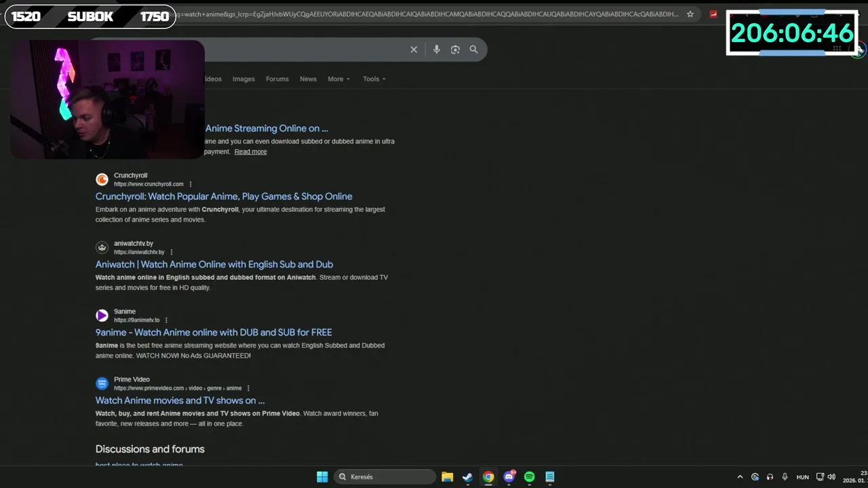Screen dimensions: 868x488
Task: Open the Notepad app in the taskbar
Action: point(550,476)
